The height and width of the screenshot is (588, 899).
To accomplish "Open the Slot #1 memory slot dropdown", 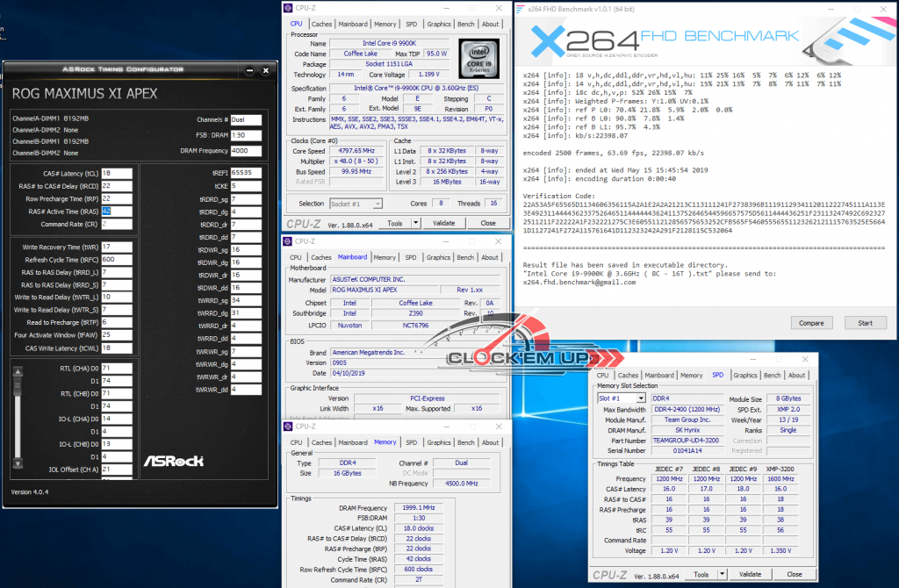I will coord(641,398).
